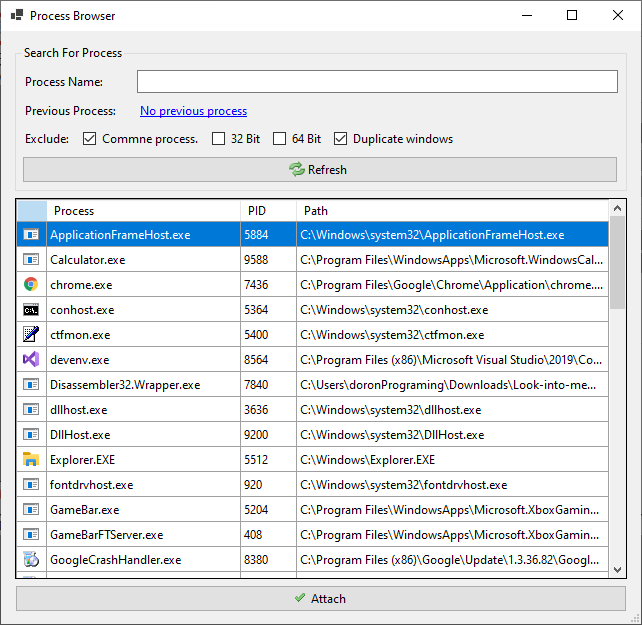Click the Process Browser title bar icon
This screenshot has width=642, height=625.
point(17,16)
